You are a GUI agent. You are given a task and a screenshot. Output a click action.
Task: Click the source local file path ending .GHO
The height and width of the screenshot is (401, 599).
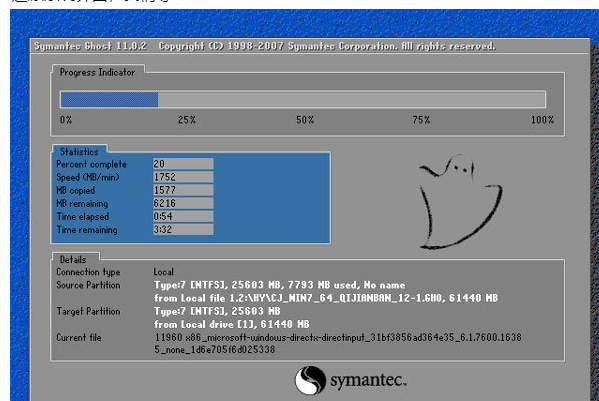click(x=326, y=298)
